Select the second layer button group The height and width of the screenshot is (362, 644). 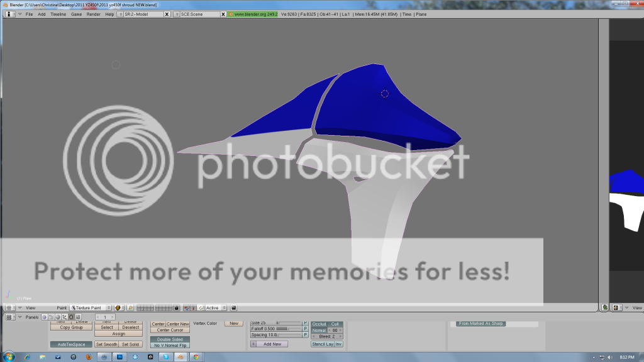164,308
